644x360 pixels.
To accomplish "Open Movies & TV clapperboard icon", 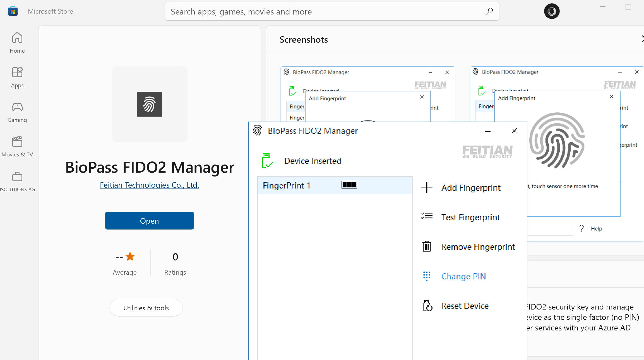I will (17, 141).
